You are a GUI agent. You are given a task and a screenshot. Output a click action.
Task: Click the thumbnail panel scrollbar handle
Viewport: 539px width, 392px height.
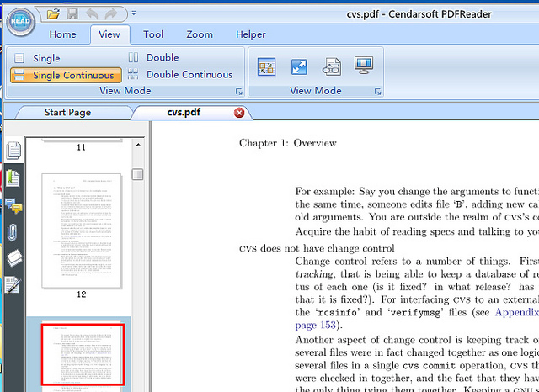point(137,174)
